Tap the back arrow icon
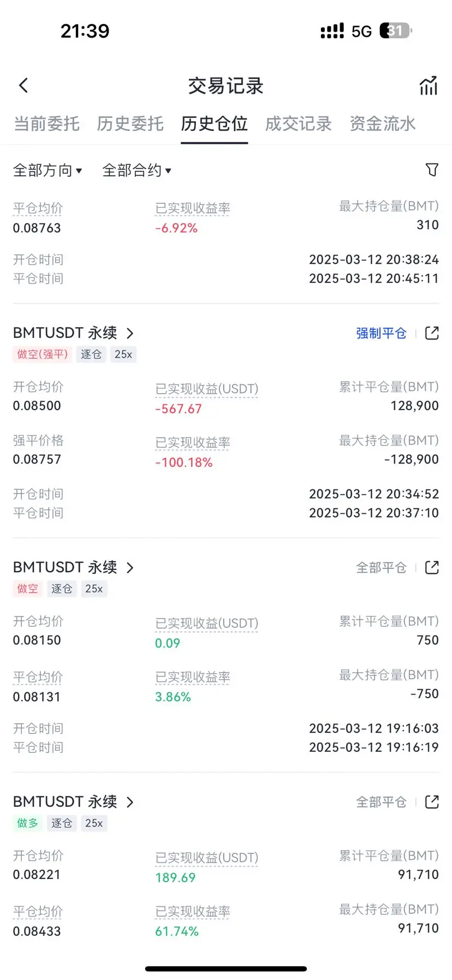452x980 pixels. [23, 85]
